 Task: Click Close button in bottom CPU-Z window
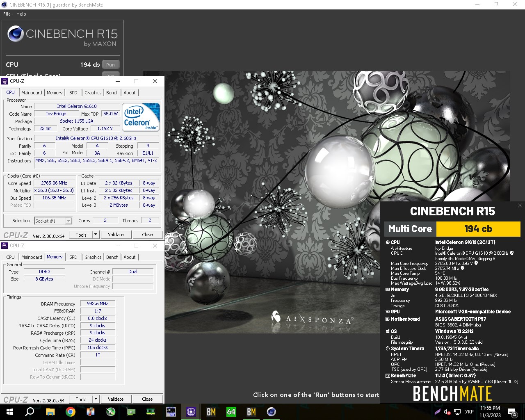click(147, 399)
